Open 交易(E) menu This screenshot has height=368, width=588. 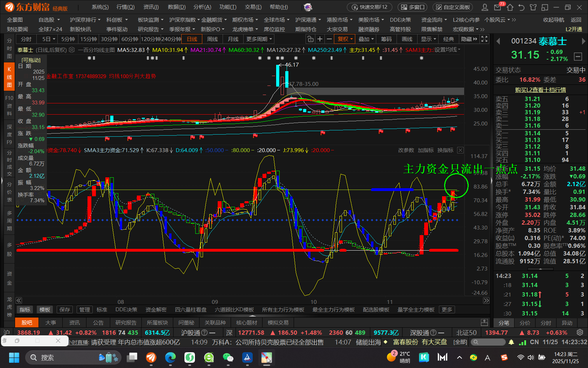tap(253, 7)
